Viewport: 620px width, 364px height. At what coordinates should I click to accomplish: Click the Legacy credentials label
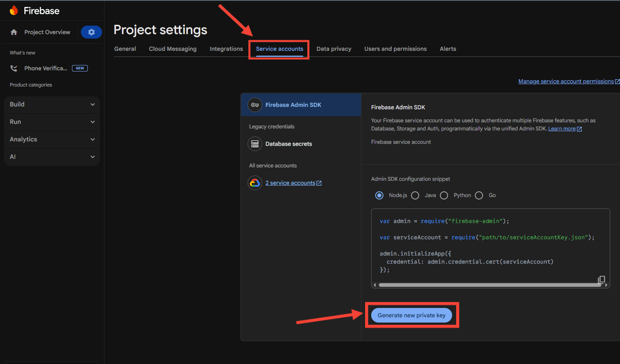[x=272, y=127]
